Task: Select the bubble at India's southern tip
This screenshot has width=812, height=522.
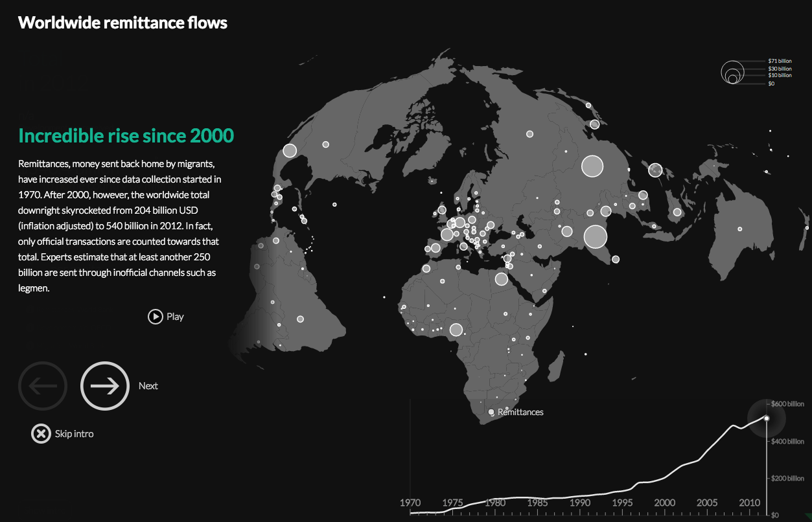Action: (x=616, y=259)
